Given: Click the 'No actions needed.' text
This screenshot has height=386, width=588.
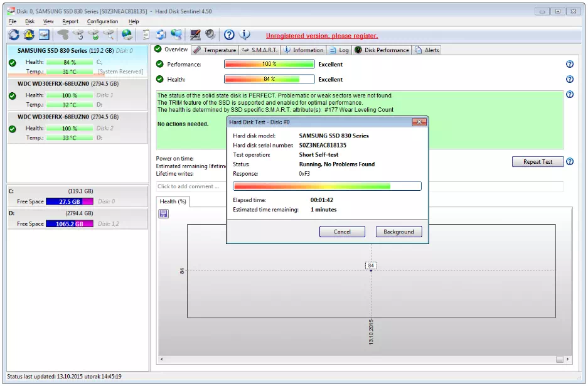Looking at the screenshot, I should point(183,124).
